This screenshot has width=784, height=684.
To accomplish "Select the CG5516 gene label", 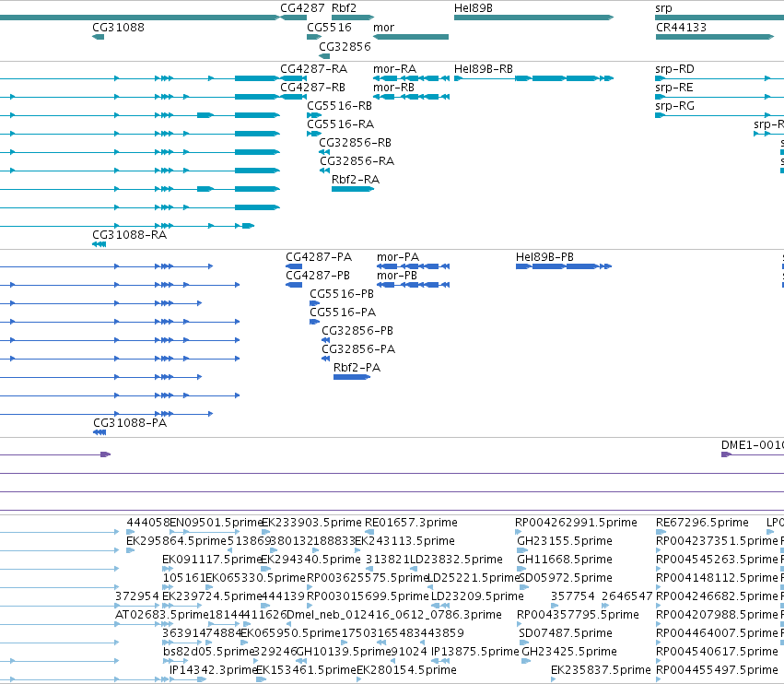I will coord(329,27).
